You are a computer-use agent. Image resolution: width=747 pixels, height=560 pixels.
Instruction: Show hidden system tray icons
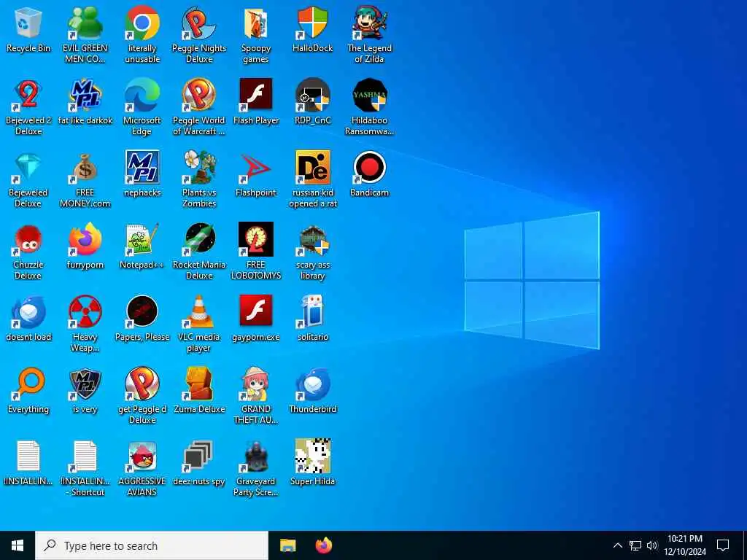(x=617, y=545)
